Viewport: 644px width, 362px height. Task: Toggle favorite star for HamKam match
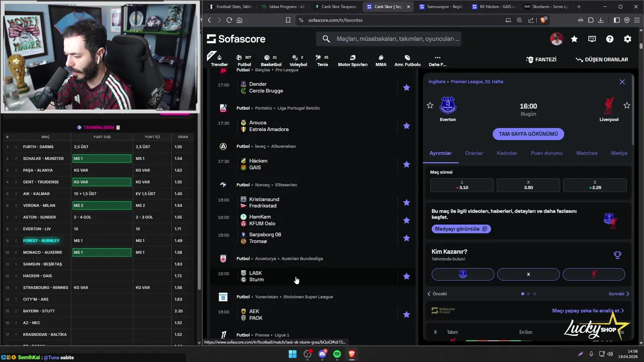coord(407,220)
